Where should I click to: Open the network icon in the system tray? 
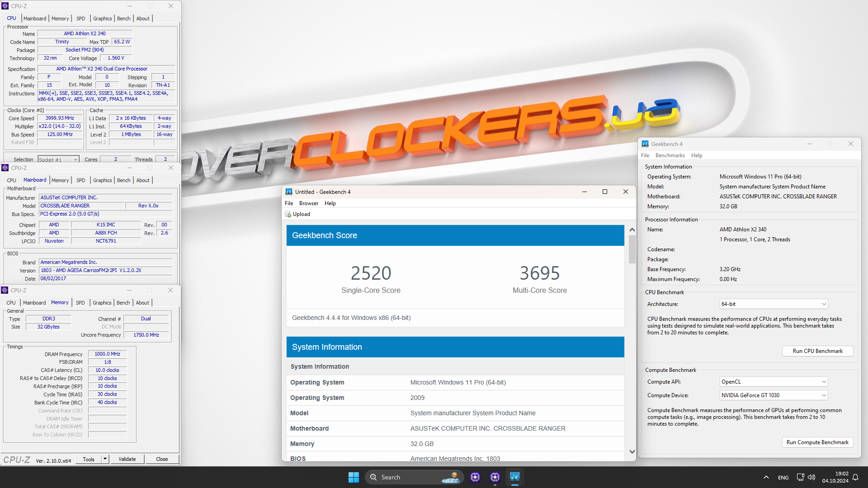click(800, 477)
